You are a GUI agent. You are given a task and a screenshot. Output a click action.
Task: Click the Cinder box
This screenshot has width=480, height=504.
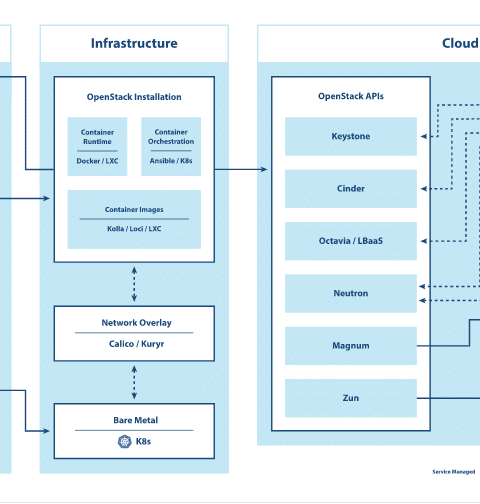pos(351,189)
